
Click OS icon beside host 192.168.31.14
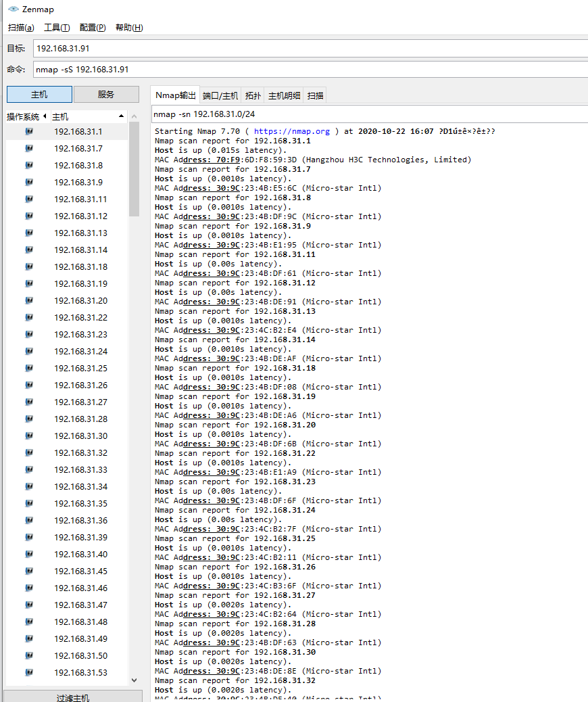coord(29,250)
